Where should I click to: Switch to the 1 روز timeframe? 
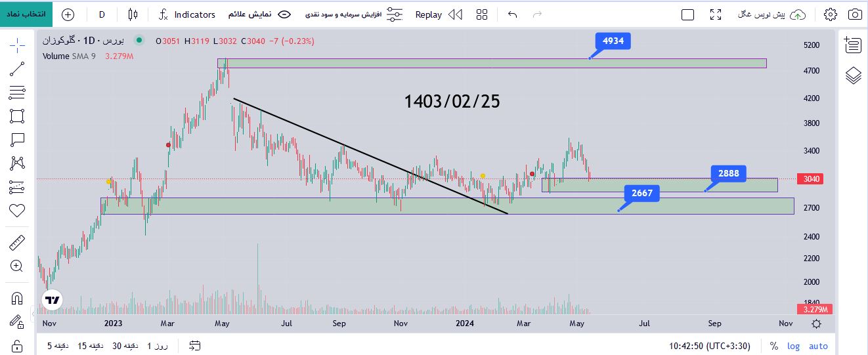click(x=158, y=345)
